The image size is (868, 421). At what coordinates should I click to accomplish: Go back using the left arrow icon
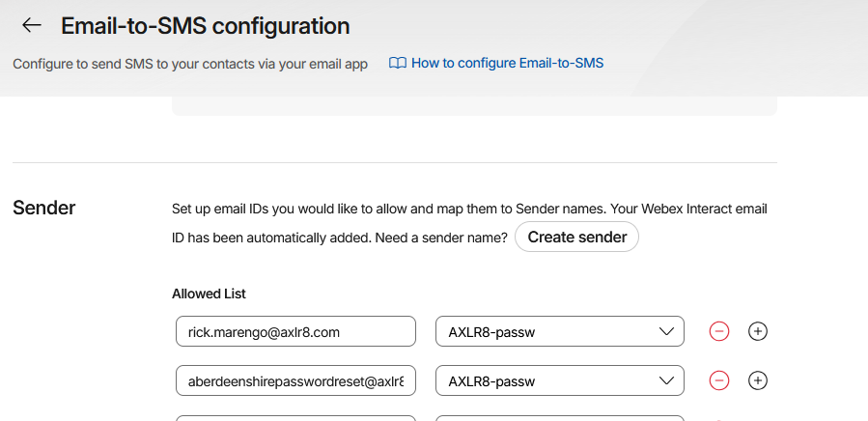pos(32,26)
